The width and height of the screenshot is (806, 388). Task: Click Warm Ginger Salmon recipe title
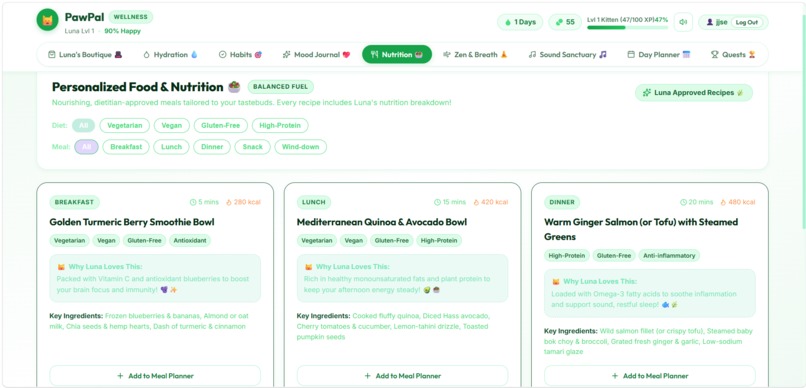[x=641, y=229]
